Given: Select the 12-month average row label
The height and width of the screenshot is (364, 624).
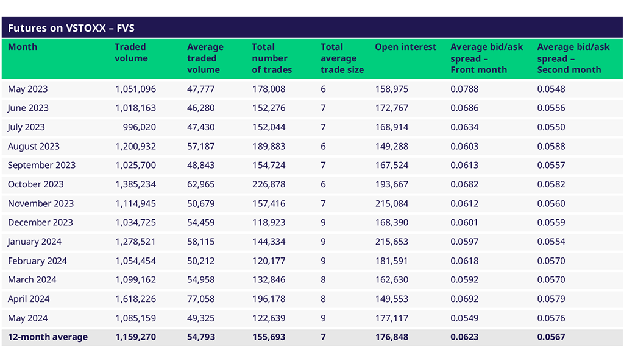Looking at the screenshot, I should [x=48, y=337].
